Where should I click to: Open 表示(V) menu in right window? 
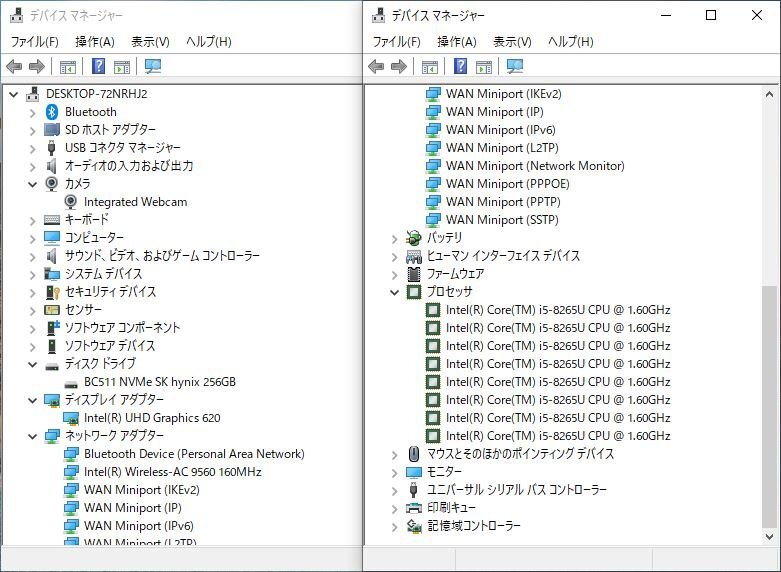[512, 41]
